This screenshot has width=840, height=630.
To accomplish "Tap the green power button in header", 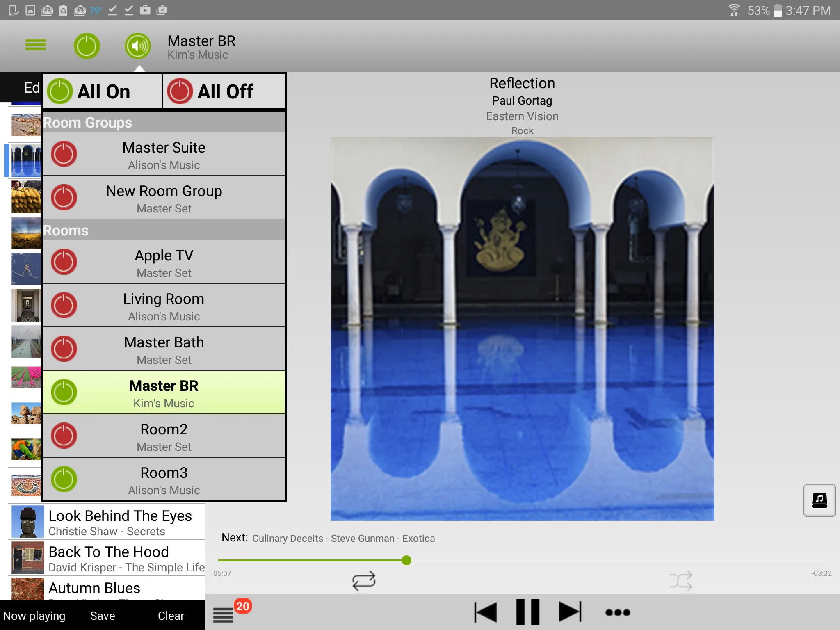I will click(x=87, y=46).
